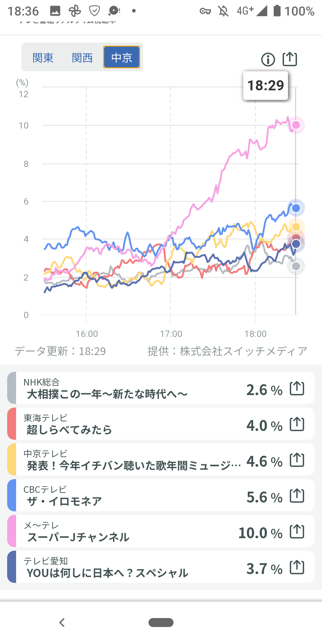Select the 中京 region tab
The height and width of the screenshot is (644, 322).
[x=122, y=57]
